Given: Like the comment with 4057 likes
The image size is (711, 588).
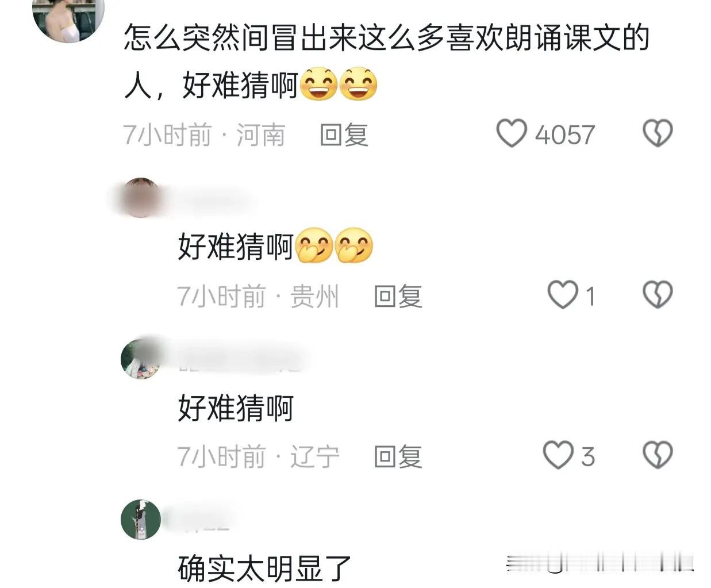Looking at the screenshot, I should point(511,133).
